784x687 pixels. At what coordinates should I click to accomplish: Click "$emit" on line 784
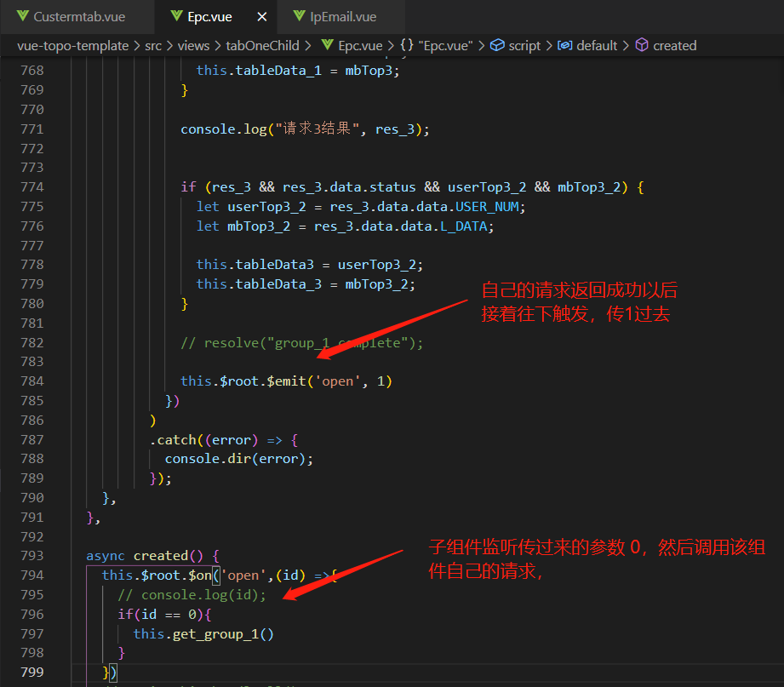286,381
